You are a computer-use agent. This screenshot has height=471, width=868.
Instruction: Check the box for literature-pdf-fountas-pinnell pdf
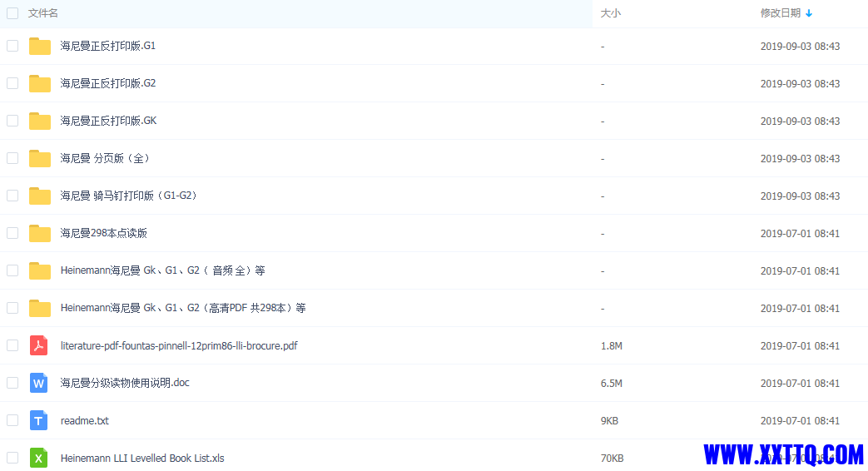[x=12, y=345]
